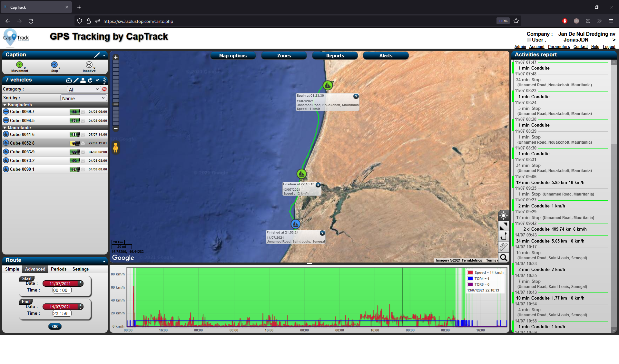Toggle Cube 0053-9 vehicle status icon
This screenshot has height=364, width=619.
click(x=6, y=152)
